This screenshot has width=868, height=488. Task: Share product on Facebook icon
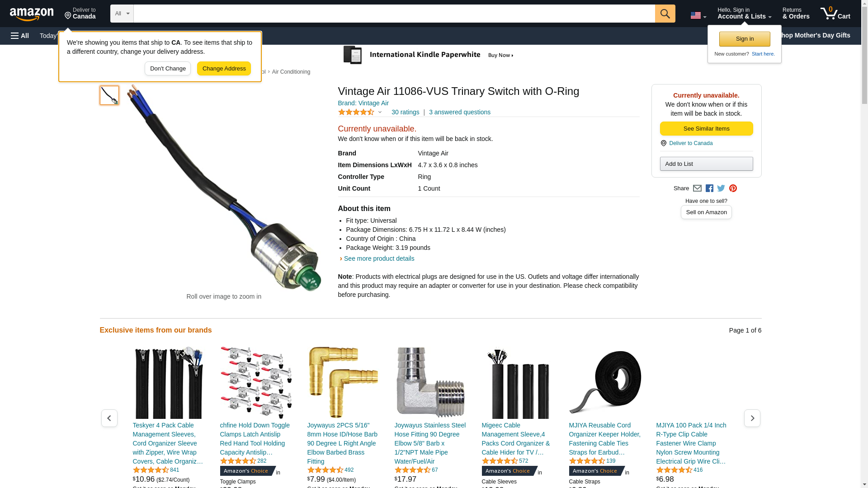point(709,188)
